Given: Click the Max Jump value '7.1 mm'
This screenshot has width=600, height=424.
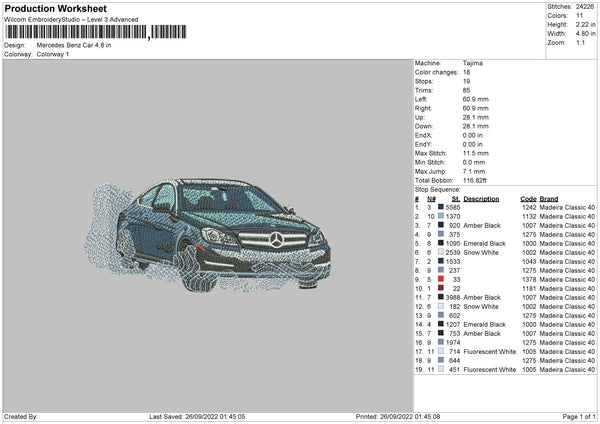Looking at the screenshot, I should point(474,171).
